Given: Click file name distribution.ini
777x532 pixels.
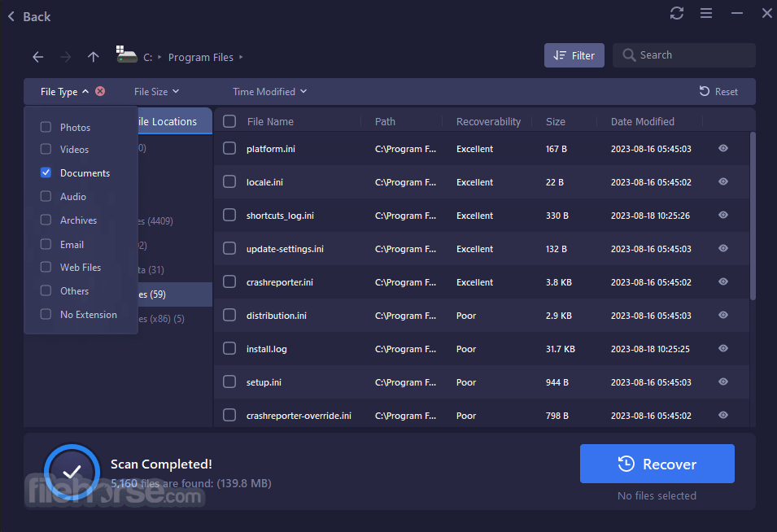Looking at the screenshot, I should point(277,316).
